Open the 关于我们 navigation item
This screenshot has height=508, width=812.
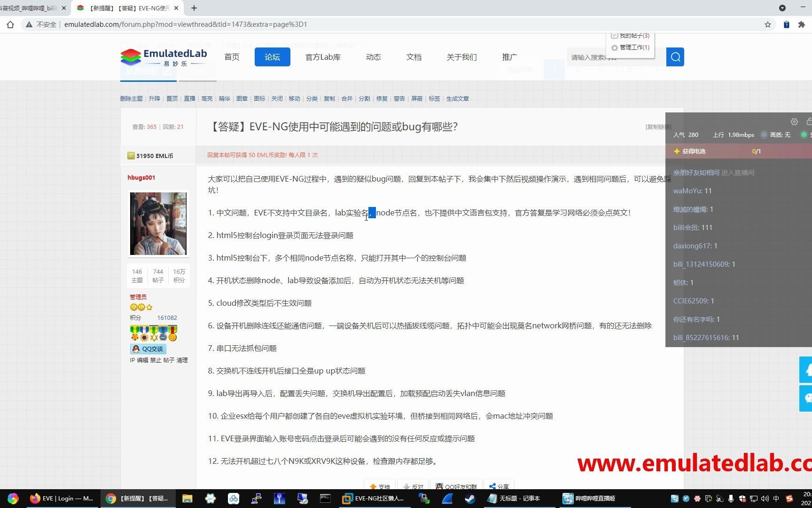[461, 57]
